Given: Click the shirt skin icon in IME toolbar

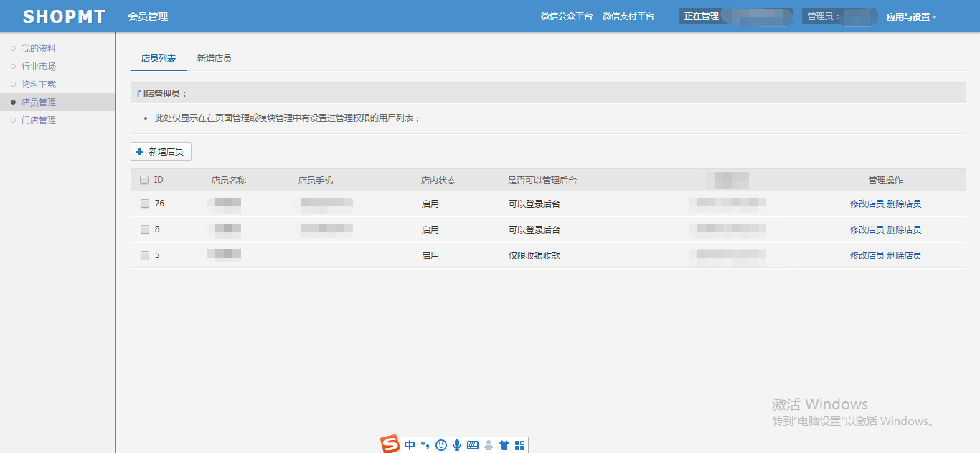Looking at the screenshot, I should pyautogui.click(x=504, y=445).
